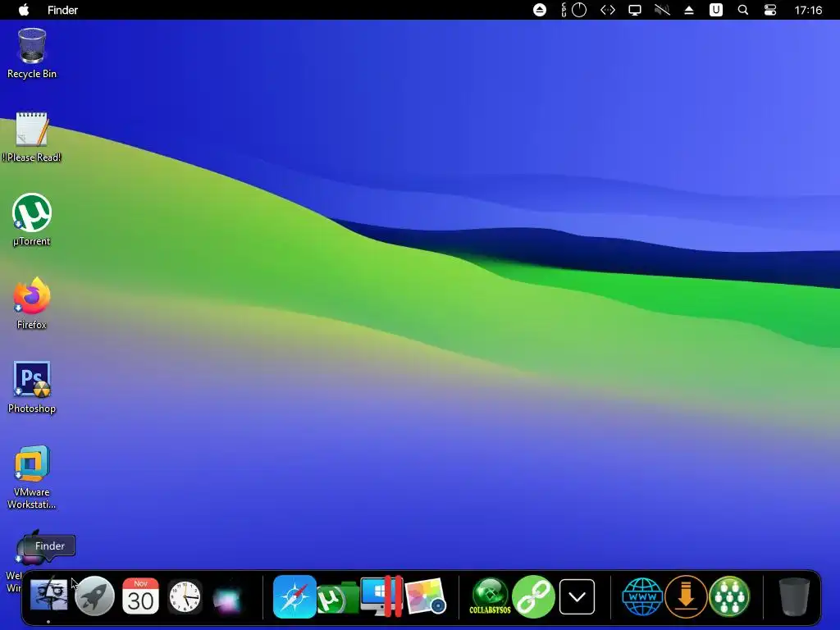Open the Photos preview icon in dock
This screenshot has width=840, height=630.
pyautogui.click(x=426, y=596)
